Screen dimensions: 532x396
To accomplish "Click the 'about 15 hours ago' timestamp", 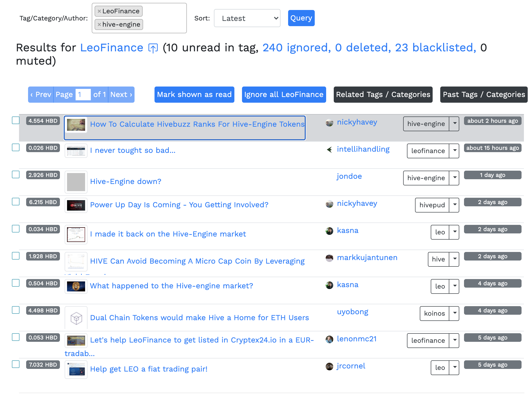I will 493,148.
